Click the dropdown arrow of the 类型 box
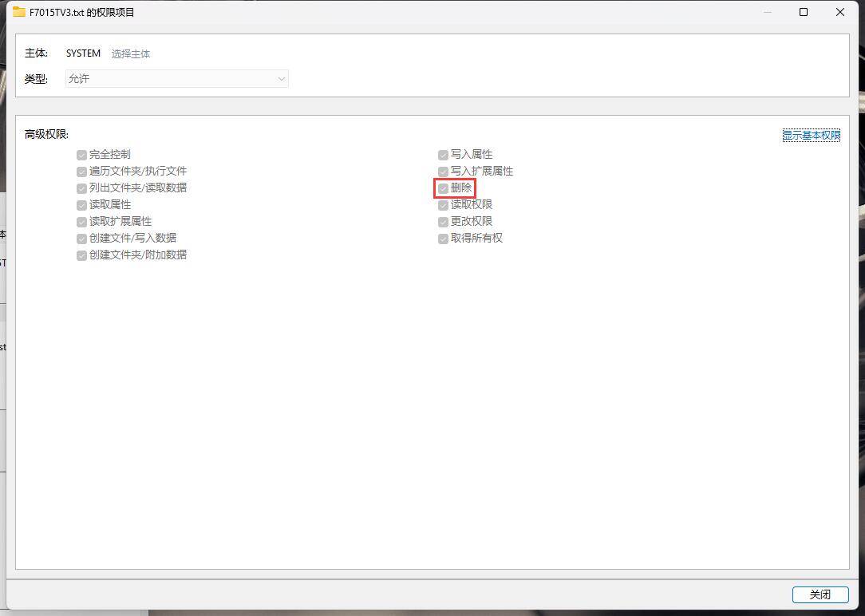The width and height of the screenshot is (865, 616). point(282,79)
